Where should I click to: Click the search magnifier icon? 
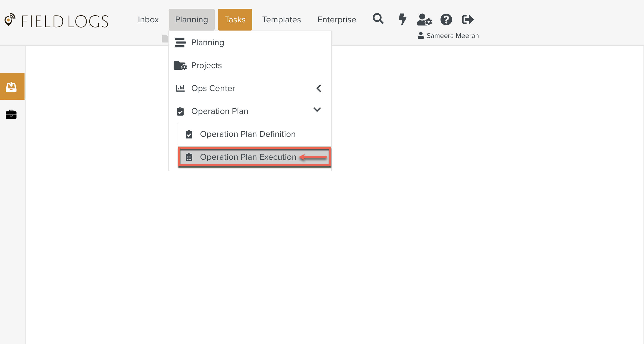pyautogui.click(x=378, y=19)
